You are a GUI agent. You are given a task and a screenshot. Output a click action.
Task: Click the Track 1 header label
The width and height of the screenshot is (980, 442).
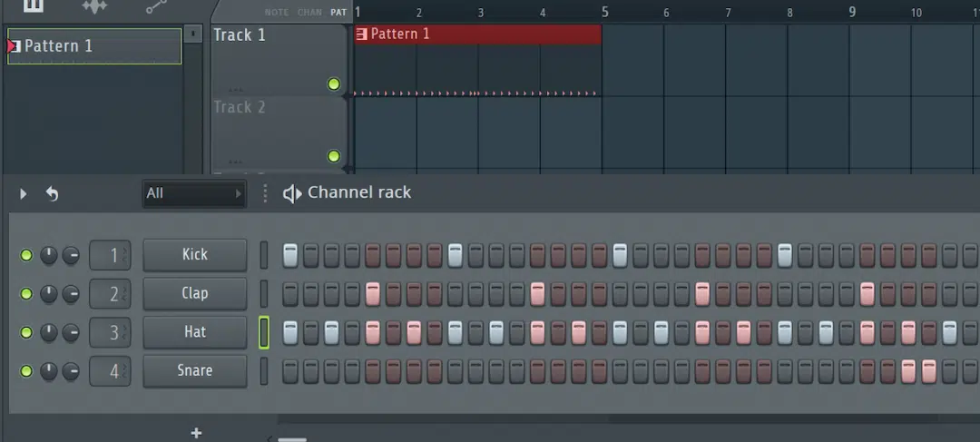pos(240,35)
